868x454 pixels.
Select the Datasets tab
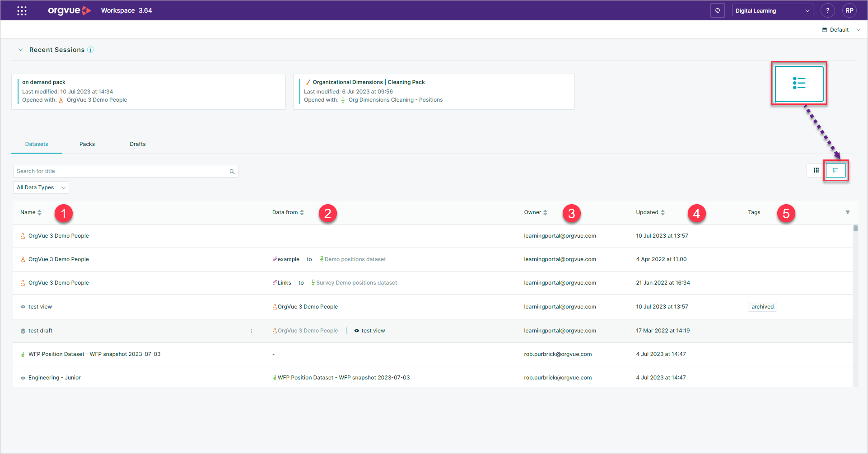37,144
